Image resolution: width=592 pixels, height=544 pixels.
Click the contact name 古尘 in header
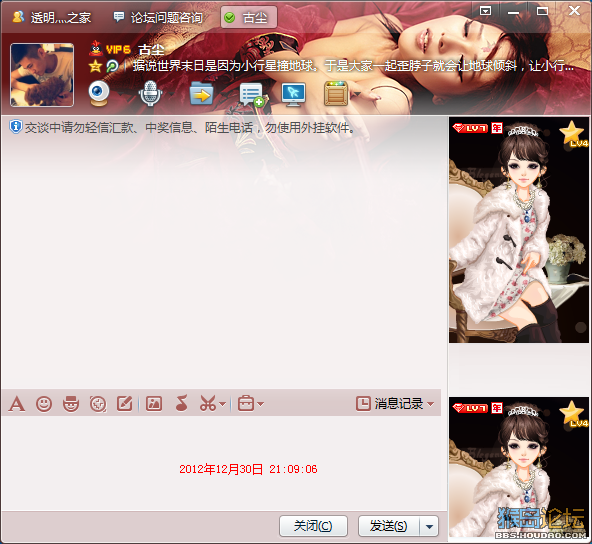click(x=151, y=50)
